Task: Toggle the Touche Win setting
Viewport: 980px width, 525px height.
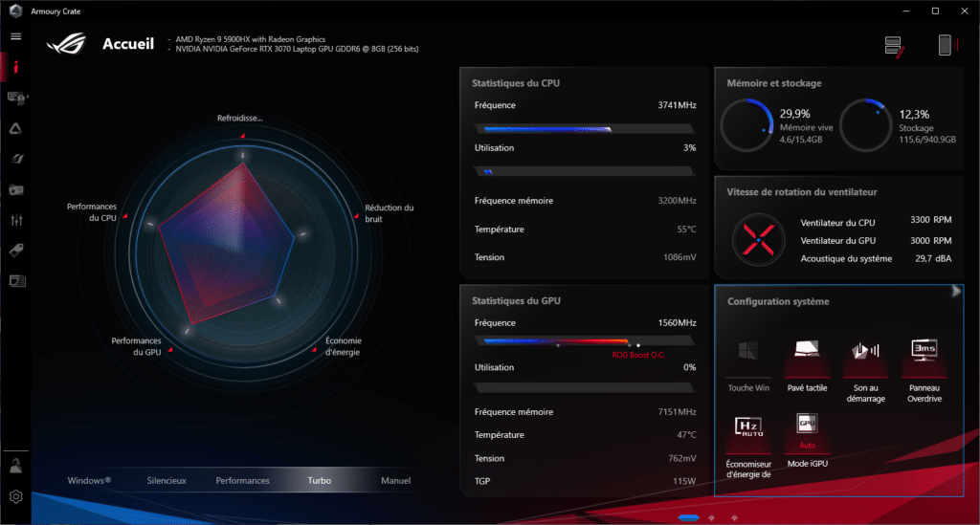Action: [x=748, y=366]
